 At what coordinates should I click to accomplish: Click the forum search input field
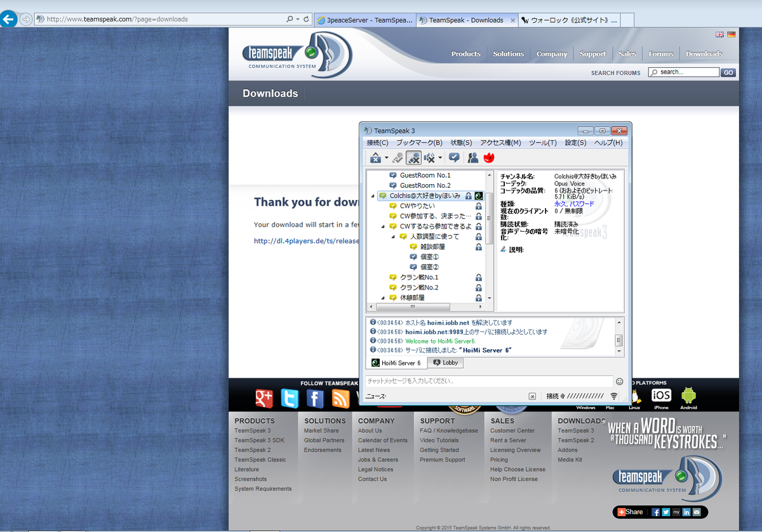pyautogui.click(x=684, y=72)
